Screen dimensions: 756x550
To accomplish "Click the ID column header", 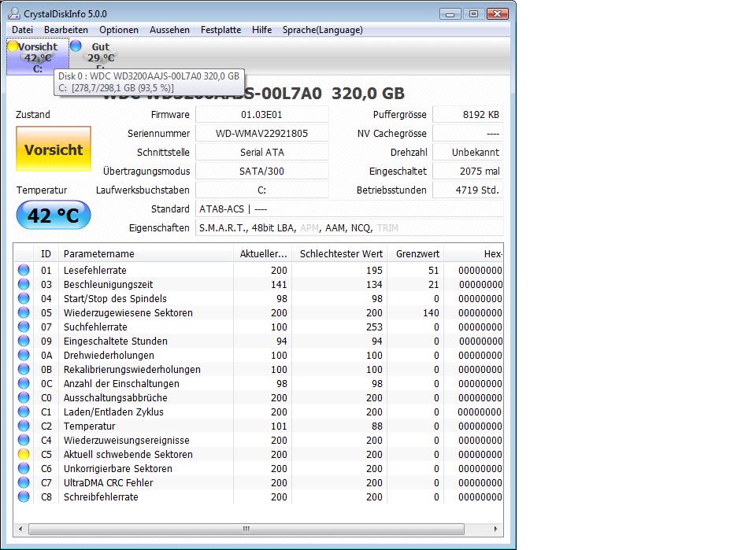I will [x=46, y=254].
